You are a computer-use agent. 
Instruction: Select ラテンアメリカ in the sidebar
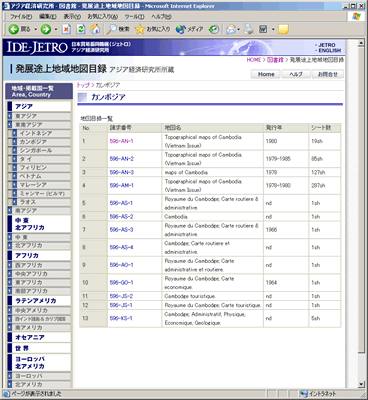tap(39, 301)
